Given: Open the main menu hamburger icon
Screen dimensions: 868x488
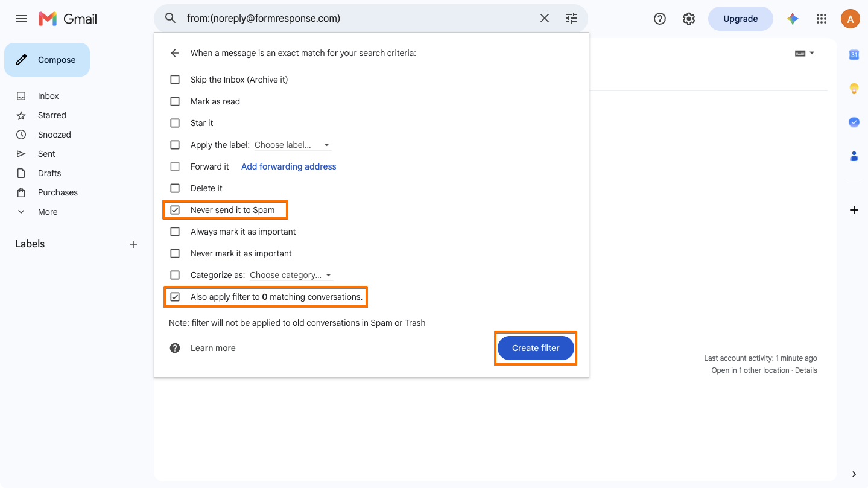Looking at the screenshot, I should pyautogui.click(x=21, y=19).
